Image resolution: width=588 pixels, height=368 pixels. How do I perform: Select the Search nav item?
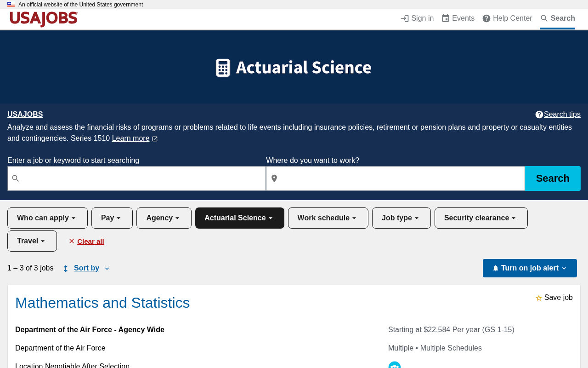(557, 18)
